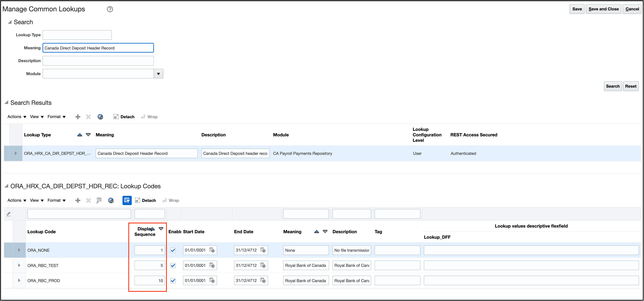This screenshot has width=644, height=301.
Task: Click the Meaning search field
Action: point(98,48)
